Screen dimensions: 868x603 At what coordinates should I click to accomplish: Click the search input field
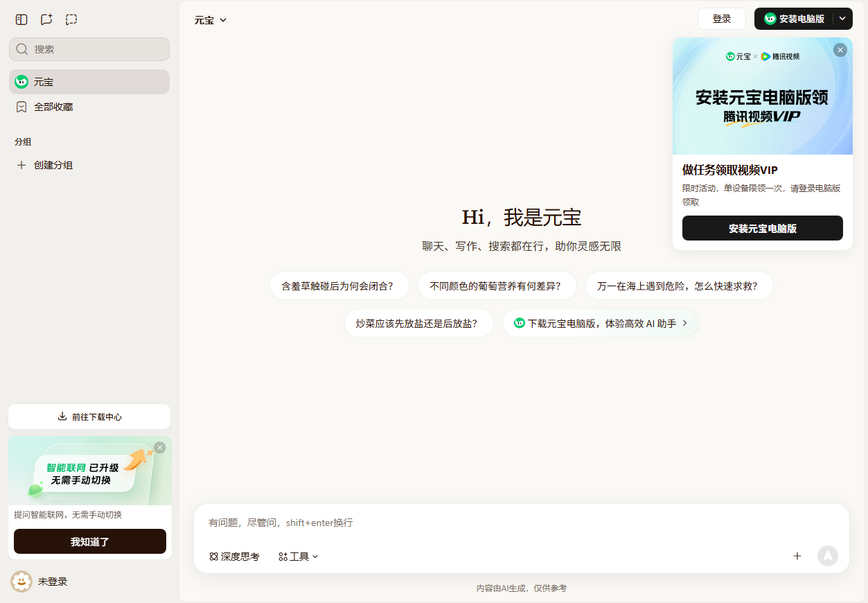(x=89, y=49)
